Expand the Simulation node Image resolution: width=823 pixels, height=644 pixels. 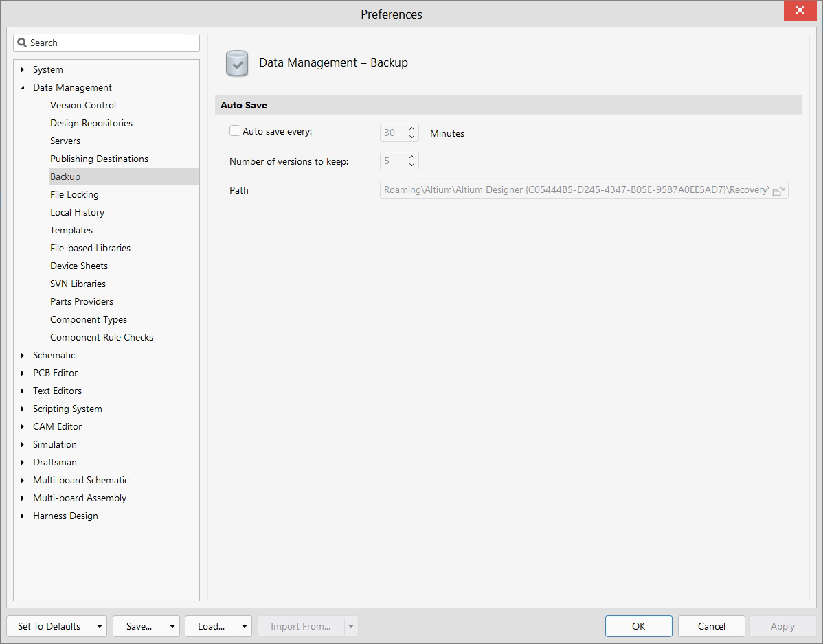[22, 444]
